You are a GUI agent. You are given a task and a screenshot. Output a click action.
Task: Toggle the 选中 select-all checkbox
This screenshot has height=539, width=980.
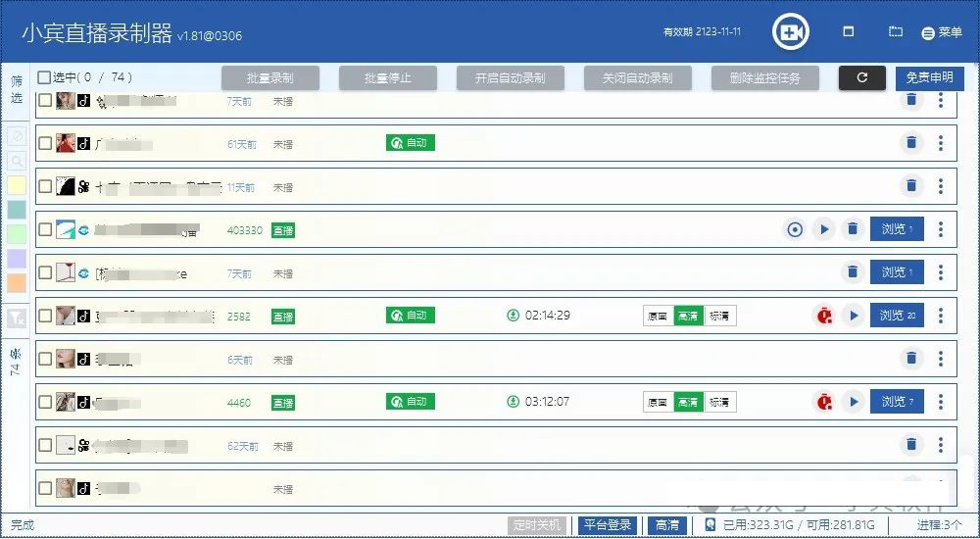[44, 77]
